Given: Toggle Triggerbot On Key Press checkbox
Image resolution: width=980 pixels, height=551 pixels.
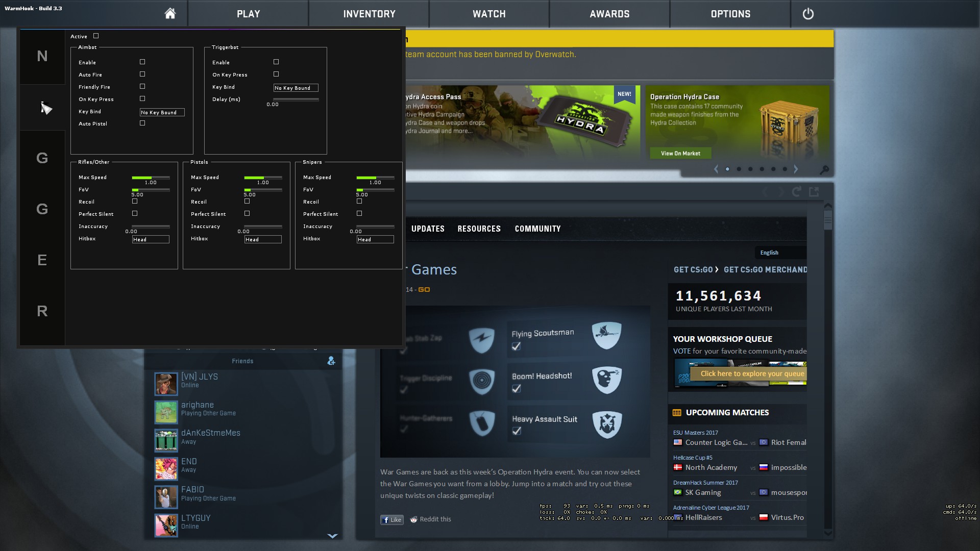Looking at the screenshot, I should pyautogui.click(x=276, y=74).
